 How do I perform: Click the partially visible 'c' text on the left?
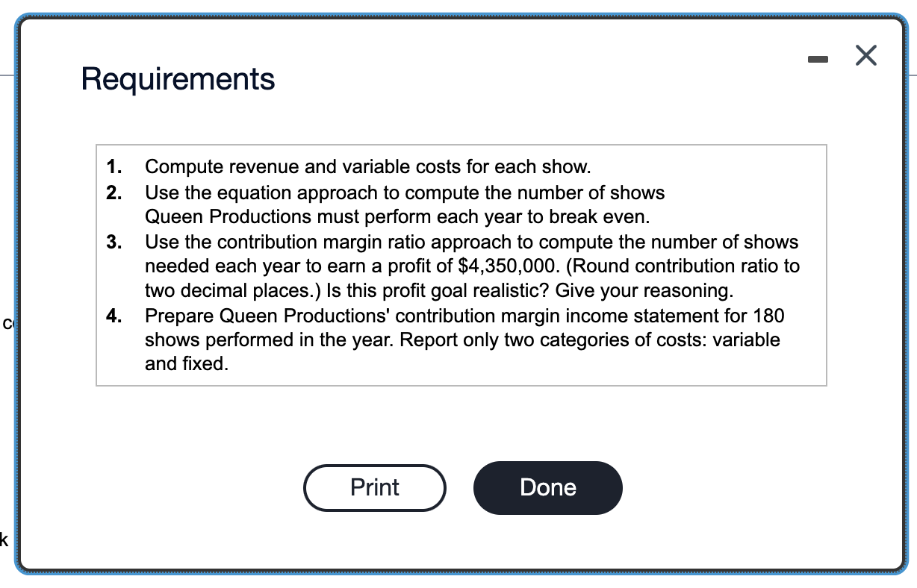(6, 322)
